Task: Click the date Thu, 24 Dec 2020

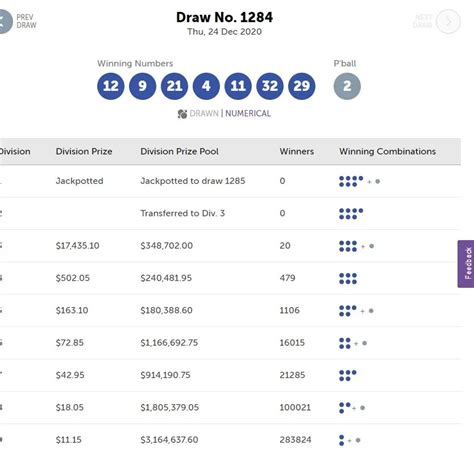Action: click(x=224, y=32)
